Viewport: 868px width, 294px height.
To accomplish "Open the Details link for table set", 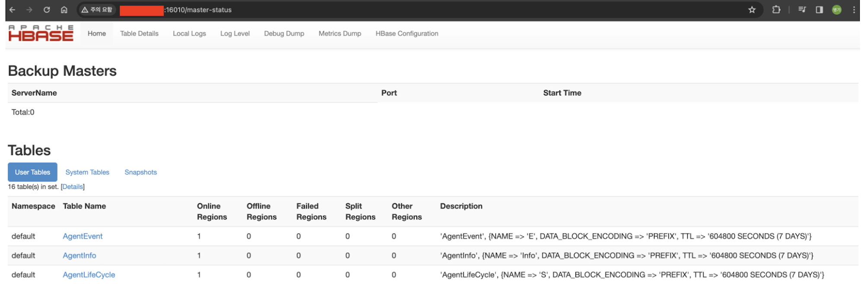I will 73,187.
